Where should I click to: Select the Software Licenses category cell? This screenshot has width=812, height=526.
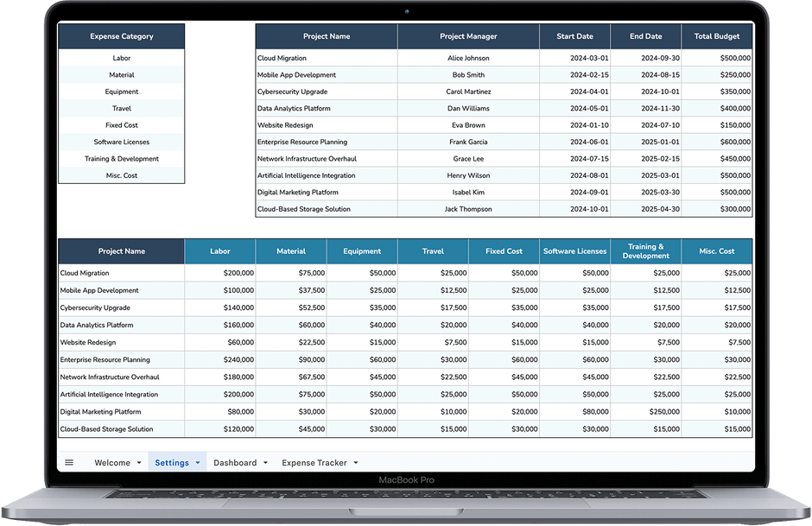click(122, 142)
